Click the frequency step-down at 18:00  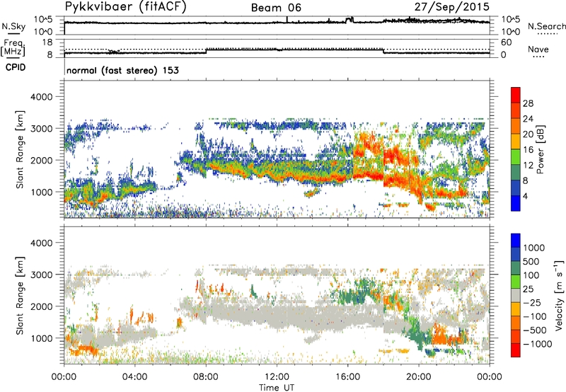(x=383, y=51)
